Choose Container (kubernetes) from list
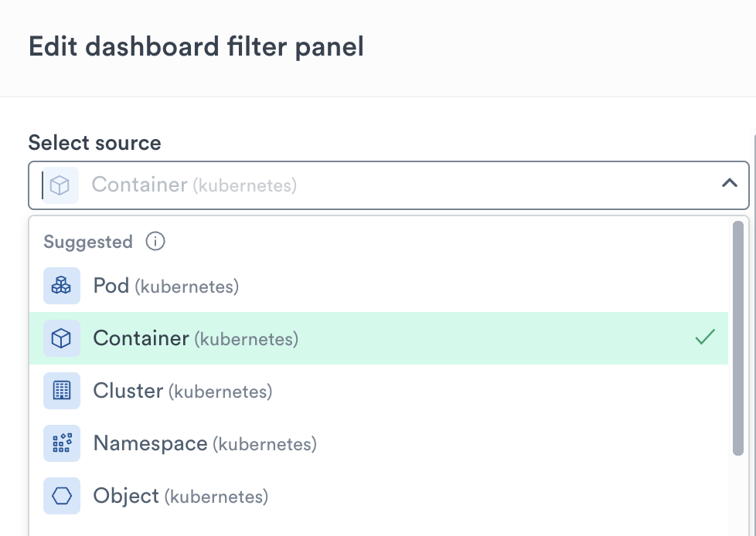The image size is (756, 536). (195, 338)
